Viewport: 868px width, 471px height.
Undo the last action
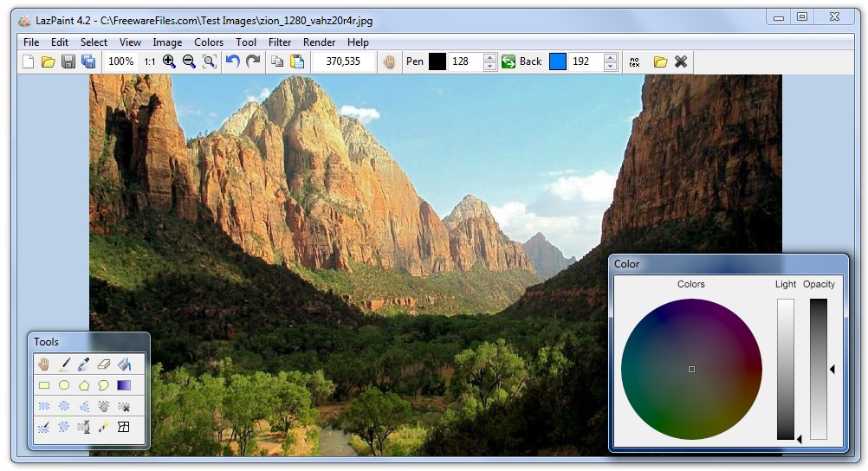(233, 61)
